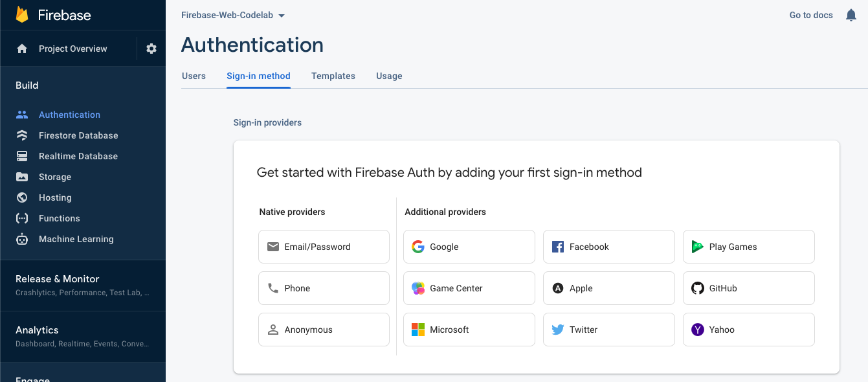Viewport: 868px width, 382px height.
Task: Add Email/Password sign-in provider
Action: [x=324, y=247]
